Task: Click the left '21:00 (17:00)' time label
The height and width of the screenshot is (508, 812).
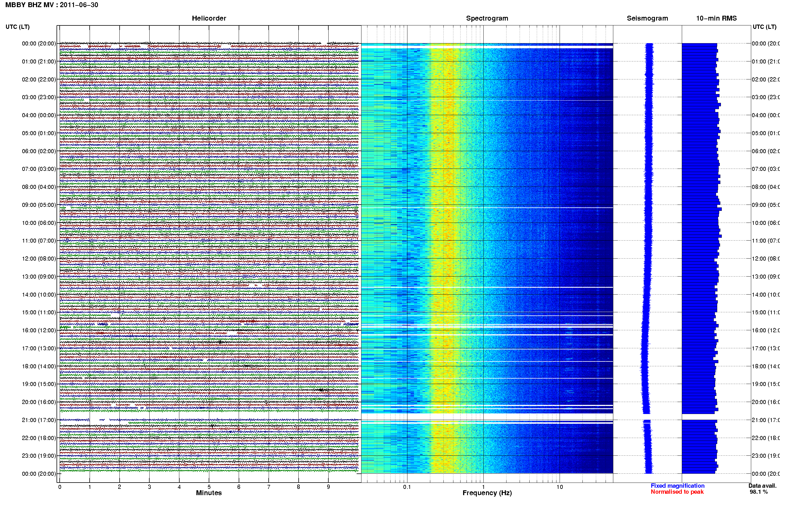Action: pos(39,420)
